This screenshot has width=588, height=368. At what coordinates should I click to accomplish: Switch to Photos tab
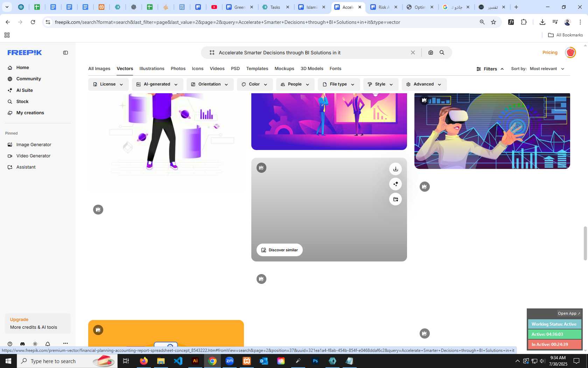pyautogui.click(x=178, y=69)
